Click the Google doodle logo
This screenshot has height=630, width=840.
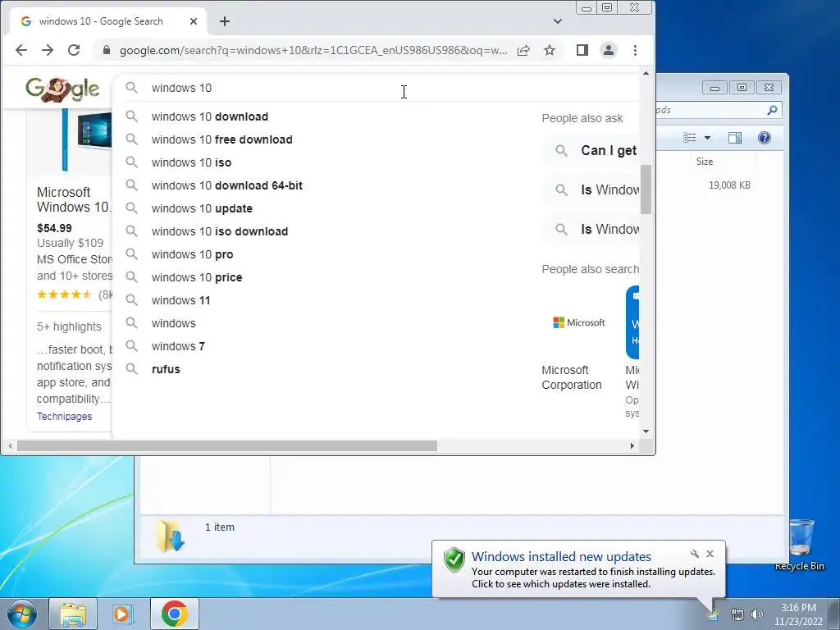(x=62, y=89)
